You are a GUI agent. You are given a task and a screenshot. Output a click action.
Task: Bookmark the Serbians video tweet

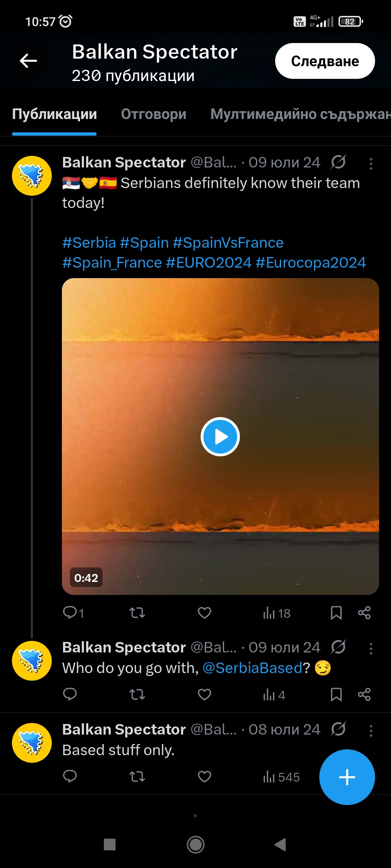(x=336, y=613)
